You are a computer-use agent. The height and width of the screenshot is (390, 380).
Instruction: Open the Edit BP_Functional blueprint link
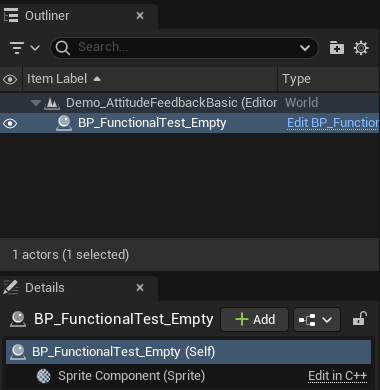click(x=333, y=123)
